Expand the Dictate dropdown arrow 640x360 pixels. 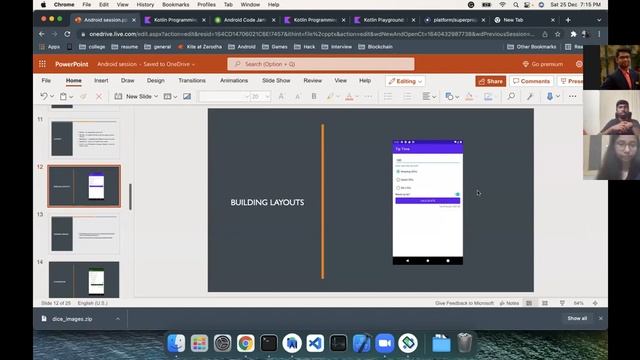point(558,97)
